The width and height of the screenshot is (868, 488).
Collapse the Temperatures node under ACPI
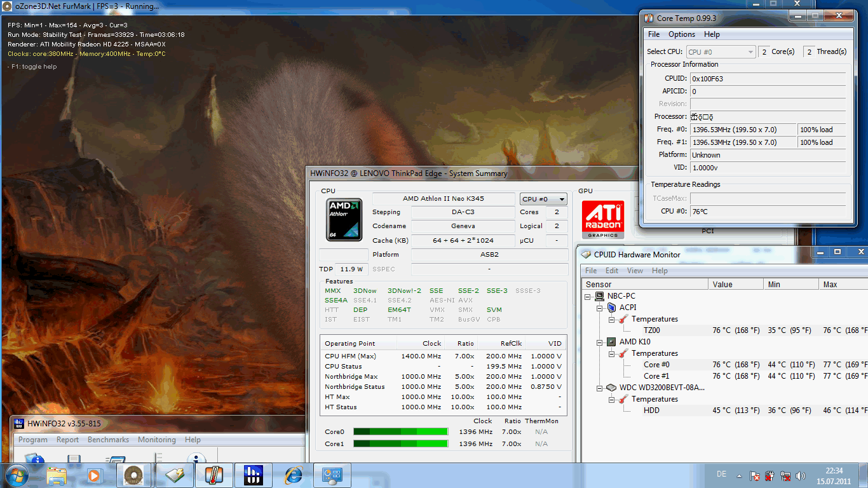click(x=611, y=319)
